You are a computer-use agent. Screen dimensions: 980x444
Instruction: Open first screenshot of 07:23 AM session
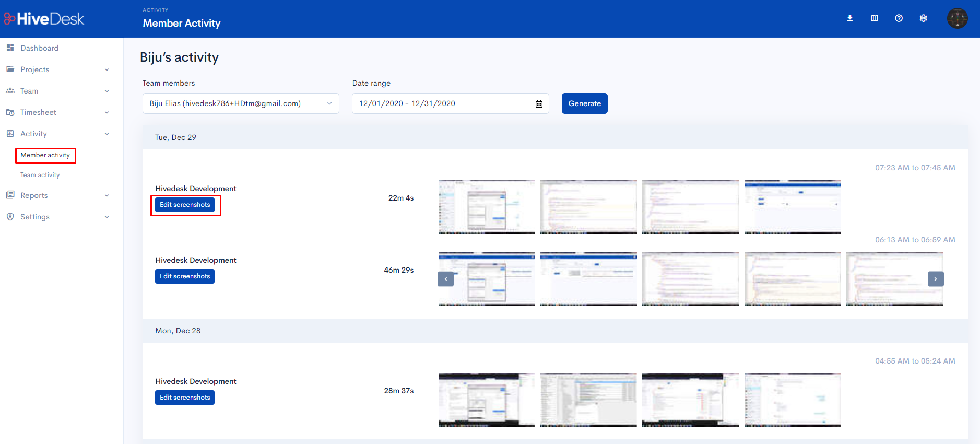tap(487, 207)
